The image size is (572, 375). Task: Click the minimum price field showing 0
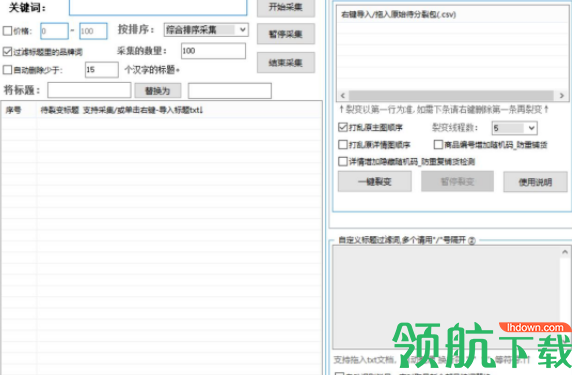54,31
